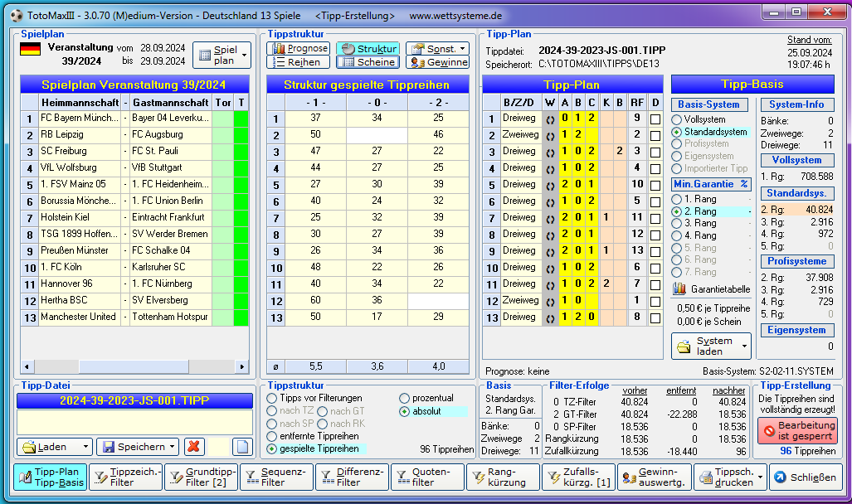The image size is (852, 504).
Task: Open the Quoten-filter tab
Action: (427, 477)
